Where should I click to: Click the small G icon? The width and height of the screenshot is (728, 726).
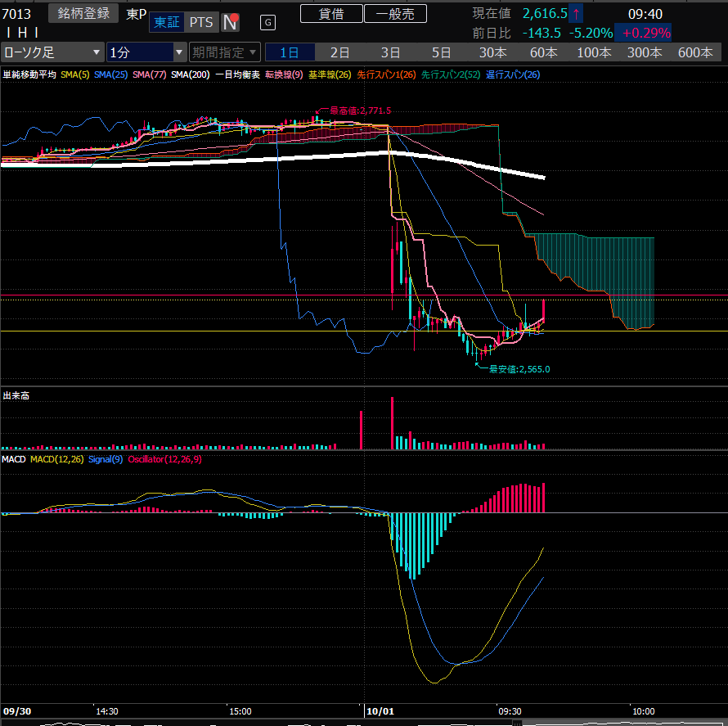(268, 22)
